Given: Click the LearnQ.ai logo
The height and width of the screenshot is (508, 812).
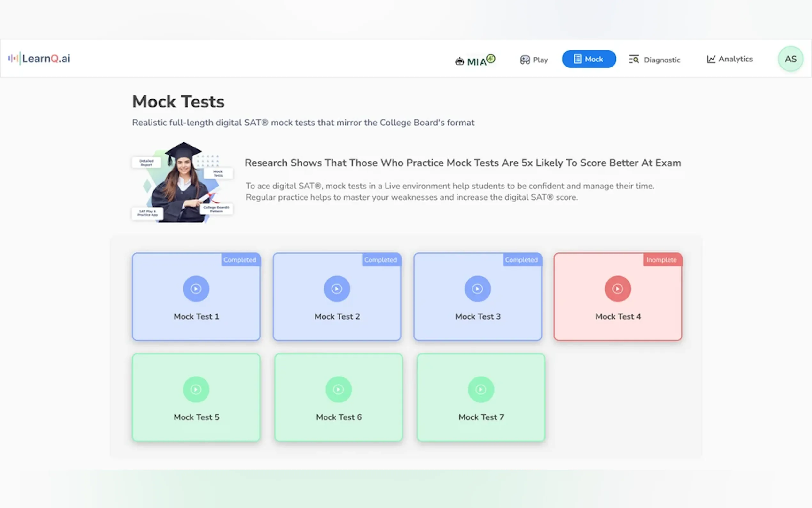Looking at the screenshot, I should (x=40, y=59).
